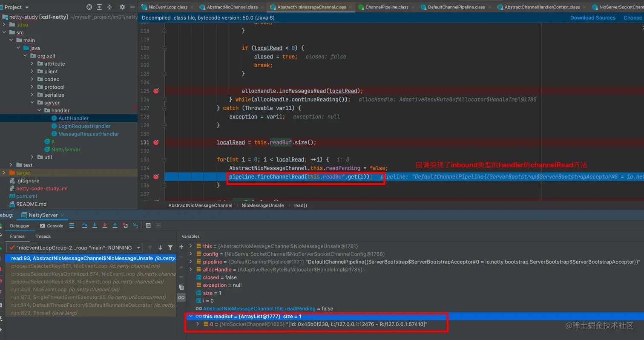Close the NettyServer debug session tab
This screenshot has width=644, height=340.
click(62, 215)
